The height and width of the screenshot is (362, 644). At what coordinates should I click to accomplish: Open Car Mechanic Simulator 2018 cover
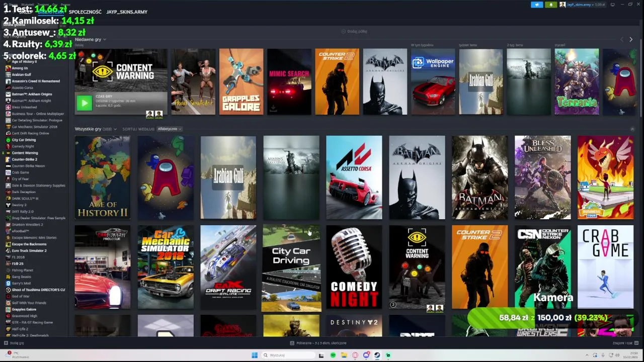pyautogui.click(x=166, y=267)
